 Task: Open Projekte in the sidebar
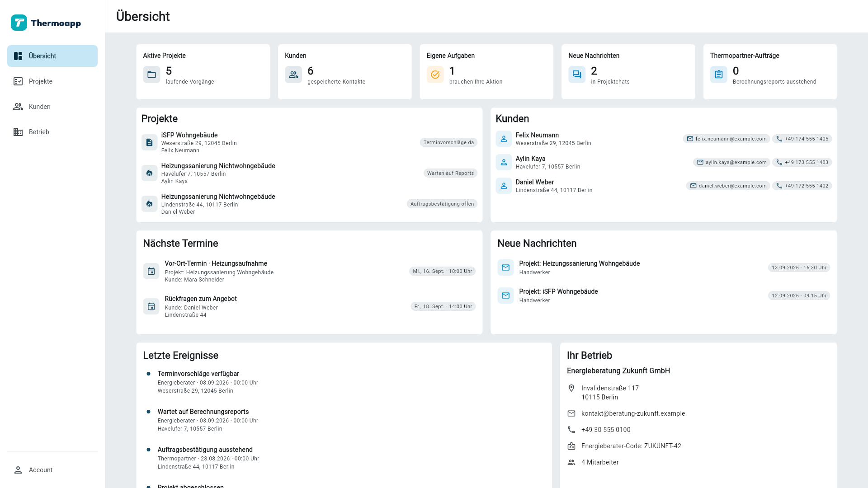click(52, 81)
